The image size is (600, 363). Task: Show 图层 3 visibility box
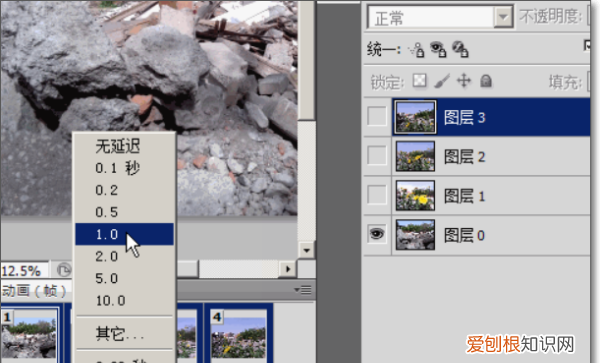tap(377, 116)
